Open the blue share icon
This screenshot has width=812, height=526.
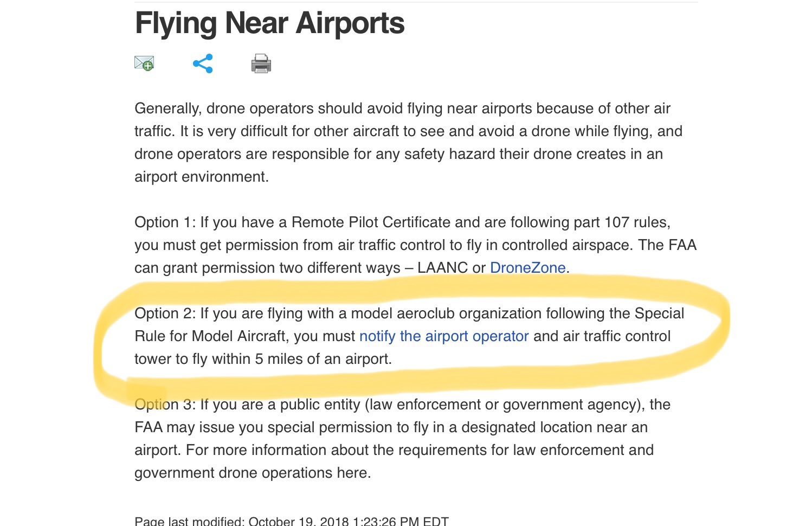pos(203,63)
